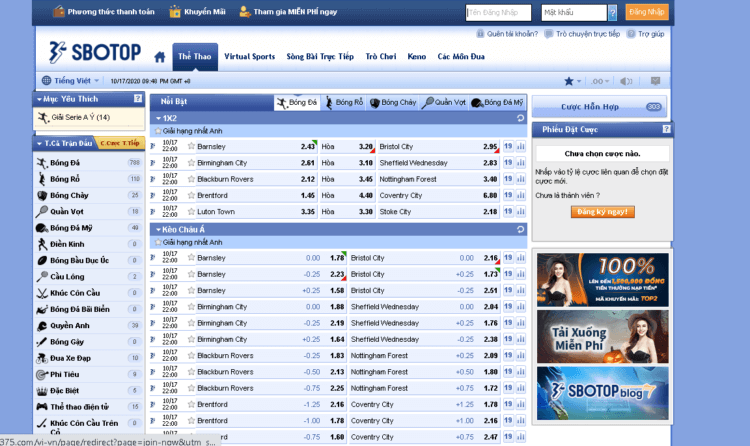Click the Tên Đăng Nhập username field
This screenshot has height=446, width=750.
[x=500, y=12]
